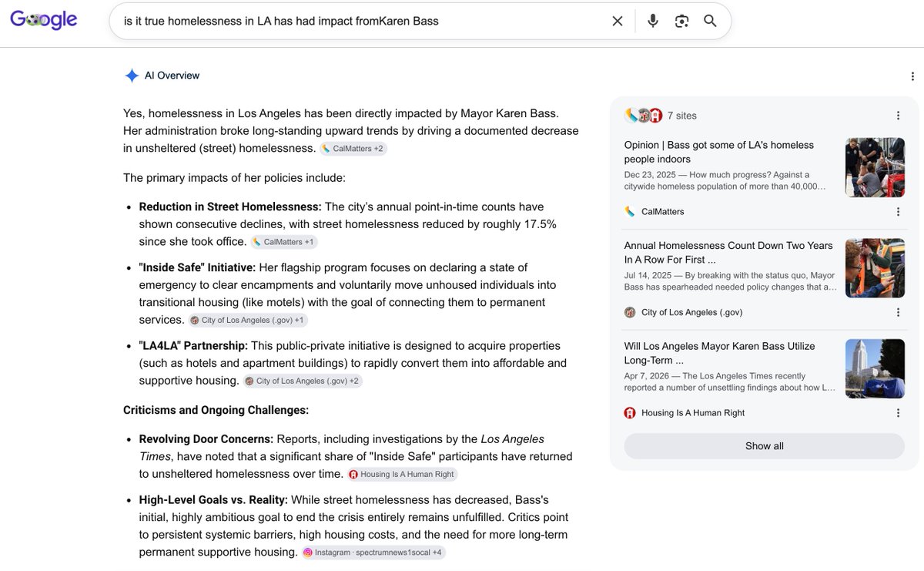Image resolution: width=924 pixels, height=571 pixels.
Task: Open Annual Homelessness Count Down article
Action: coord(728,253)
